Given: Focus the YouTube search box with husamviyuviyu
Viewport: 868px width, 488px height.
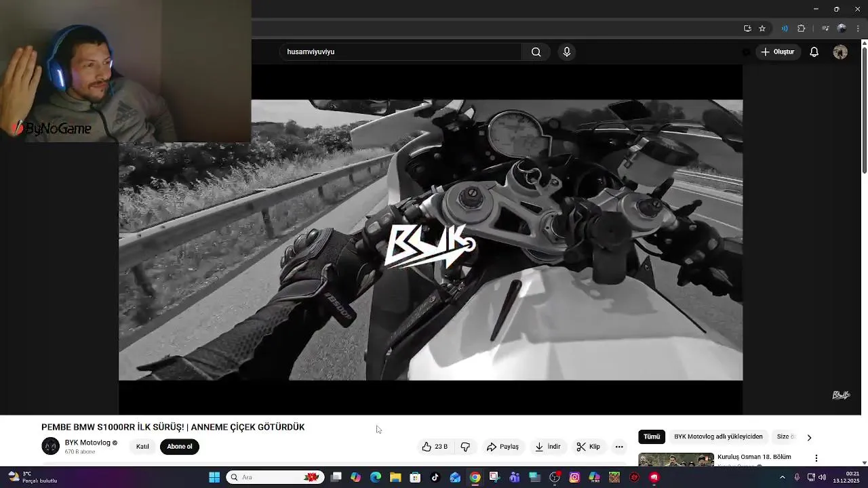Looking at the screenshot, I should coord(401,52).
